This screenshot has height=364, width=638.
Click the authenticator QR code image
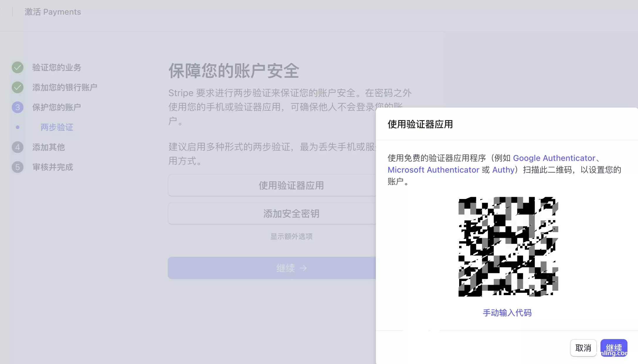tap(508, 246)
